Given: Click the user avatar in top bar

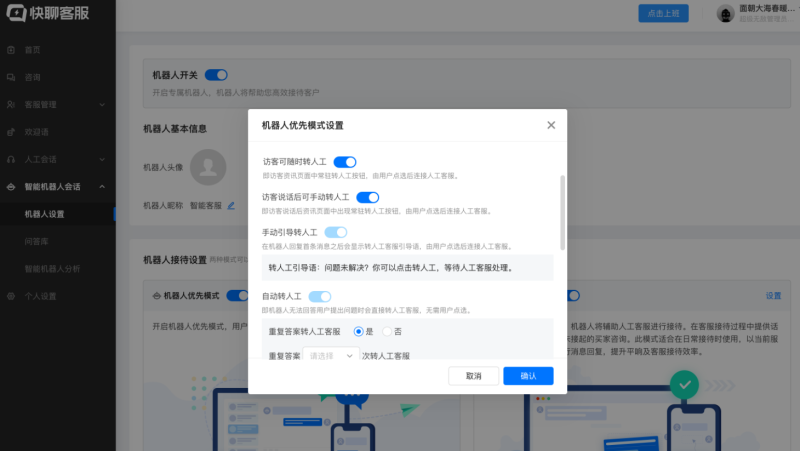Looking at the screenshot, I should 725,14.
